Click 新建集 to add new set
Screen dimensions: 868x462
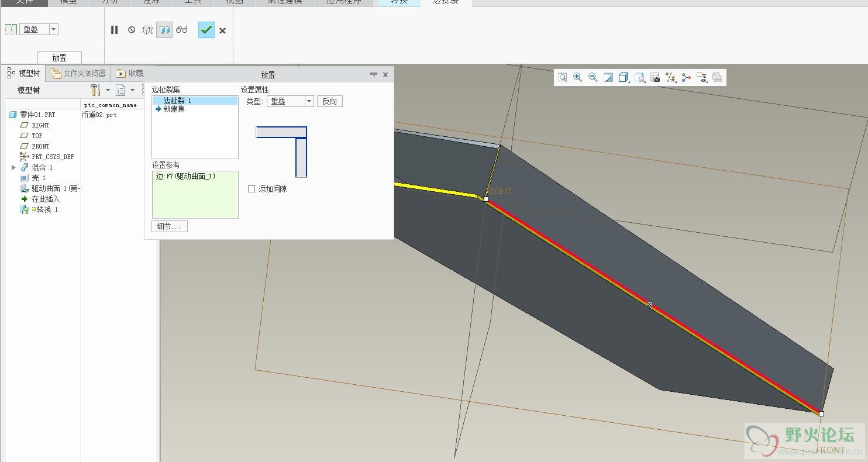[174, 109]
